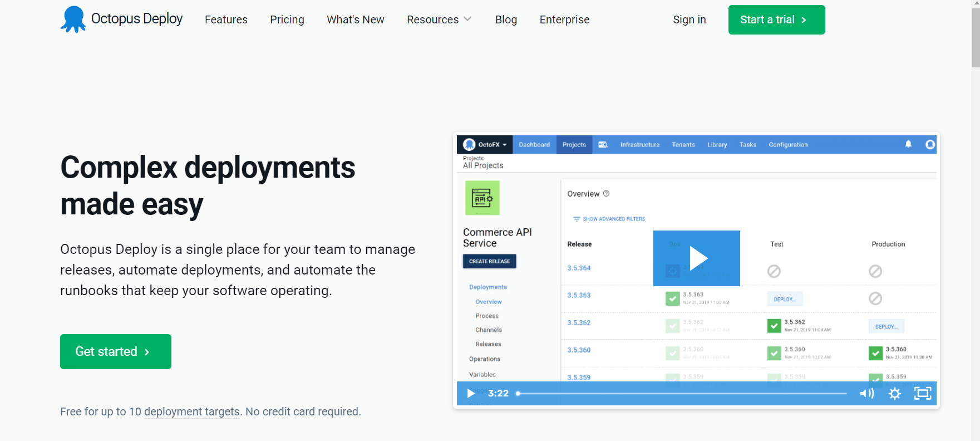Click the Overview help question icon
The image size is (980, 441).
tap(607, 194)
